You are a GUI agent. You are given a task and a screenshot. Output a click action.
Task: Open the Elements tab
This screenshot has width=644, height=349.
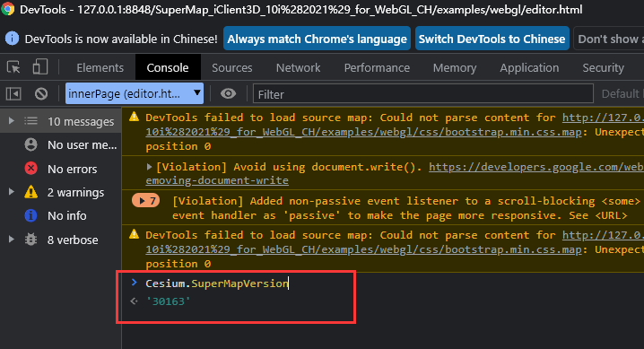[x=100, y=67]
